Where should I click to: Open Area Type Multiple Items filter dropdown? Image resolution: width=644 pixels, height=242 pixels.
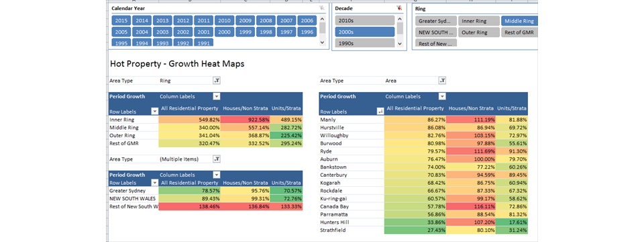click(217, 159)
